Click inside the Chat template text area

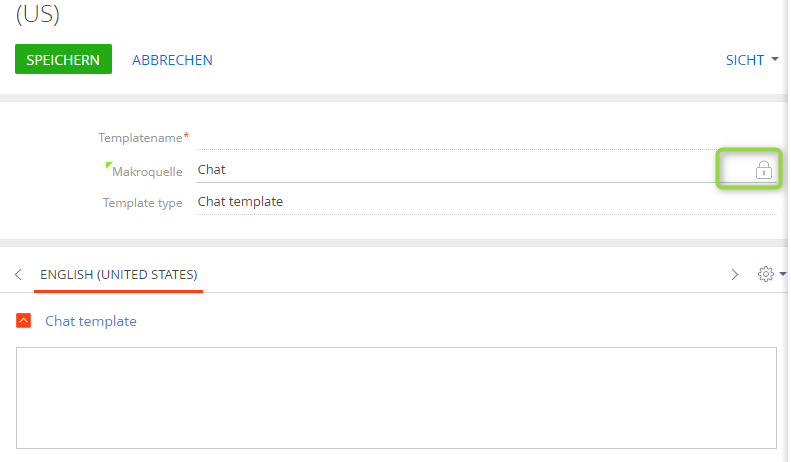tap(396, 397)
